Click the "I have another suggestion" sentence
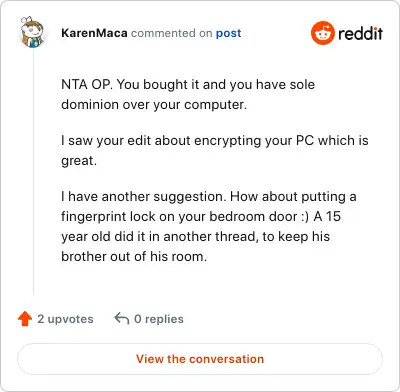The height and width of the screenshot is (392, 400). pyautogui.click(x=209, y=197)
